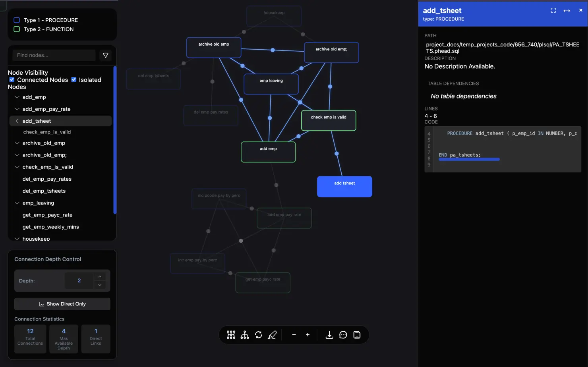
Task: Select del_emp_tsheets in node list
Action: (x=44, y=191)
